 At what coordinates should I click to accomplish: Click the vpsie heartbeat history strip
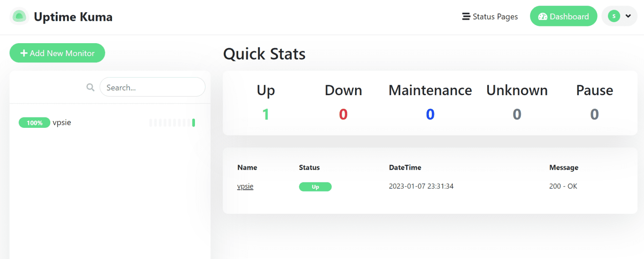(172, 122)
